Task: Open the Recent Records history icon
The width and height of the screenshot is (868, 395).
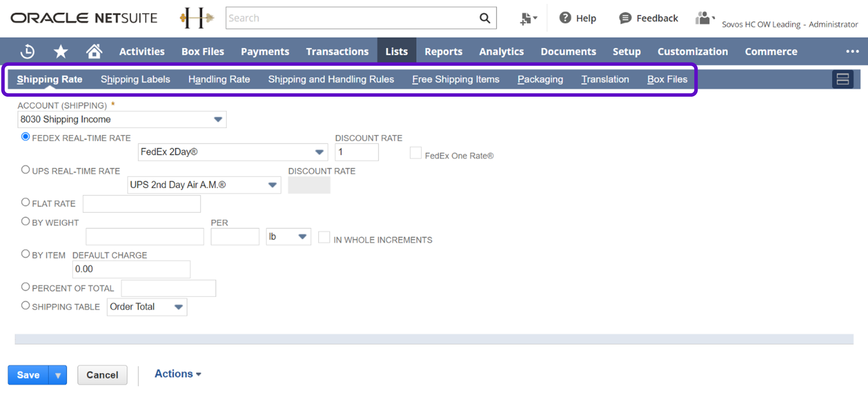Action: (27, 51)
